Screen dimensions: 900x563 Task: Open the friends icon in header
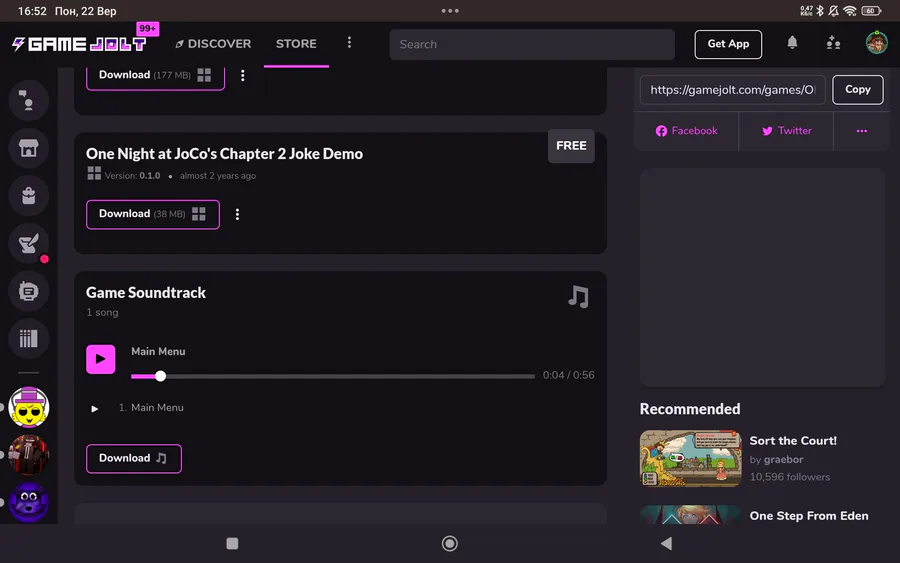[833, 42]
